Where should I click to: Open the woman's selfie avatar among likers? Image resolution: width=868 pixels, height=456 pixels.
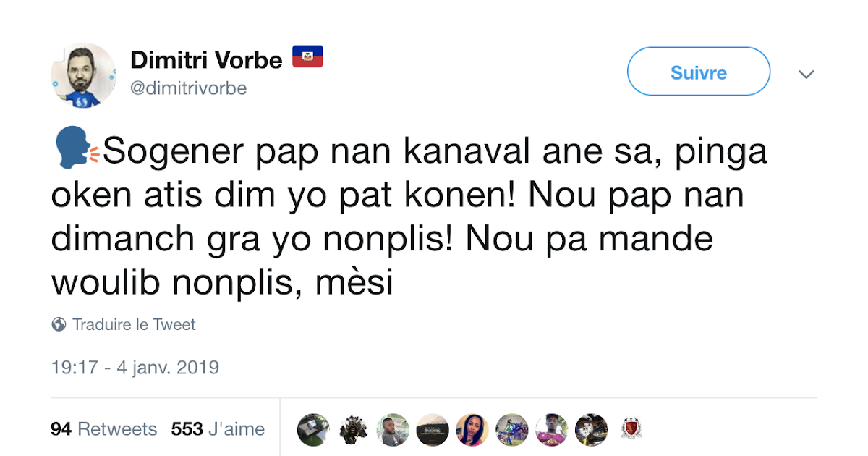tap(472, 430)
